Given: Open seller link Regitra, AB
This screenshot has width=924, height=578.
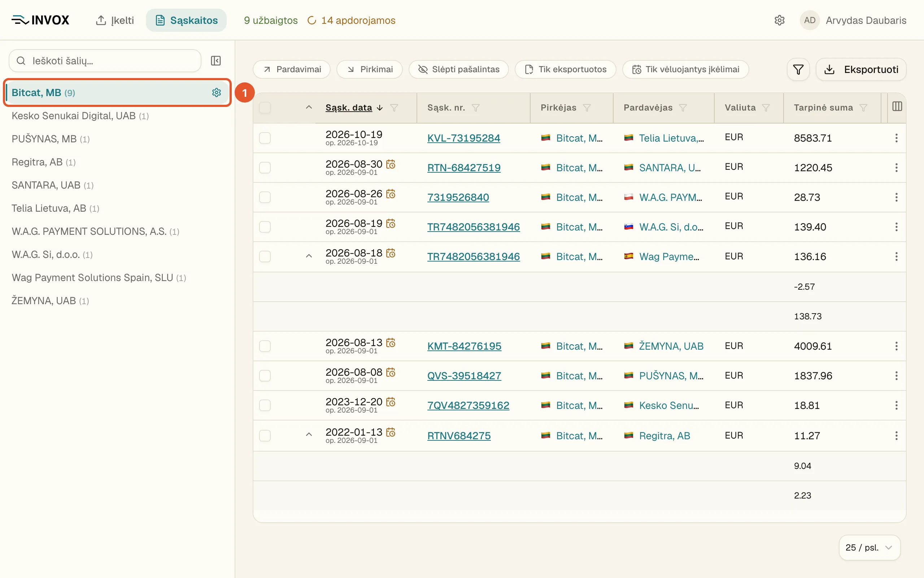Looking at the screenshot, I should tap(665, 435).
